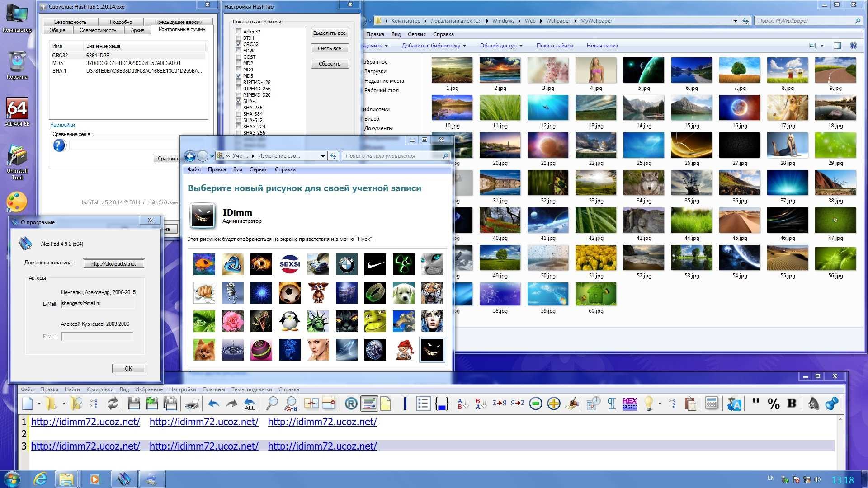The height and width of the screenshot is (488, 868).
Task: Switch to the 'Совместимость' tab in Properties
Action: [x=98, y=30]
